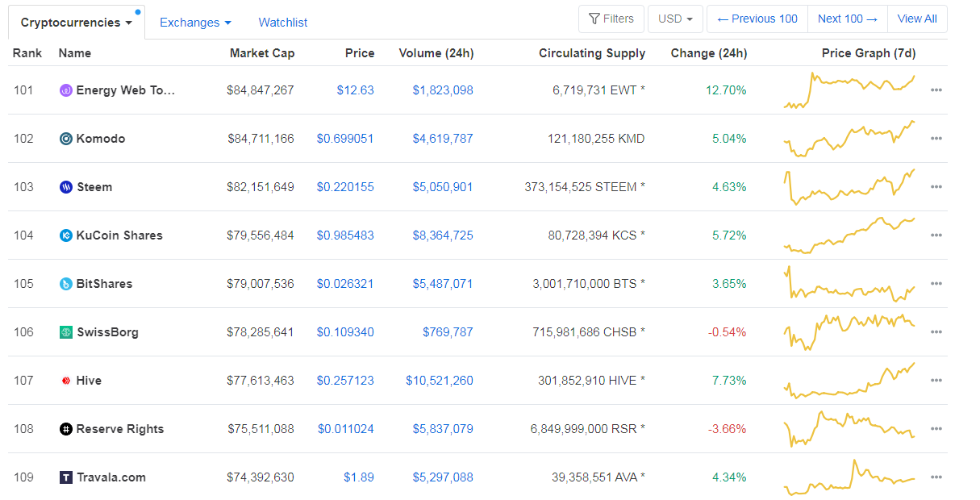Sort by Price column header

(360, 53)
